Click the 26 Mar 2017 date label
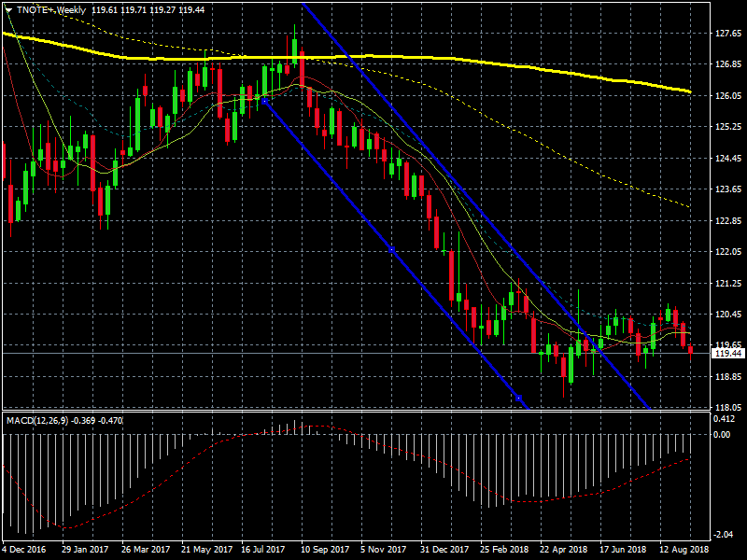 point(144,550)
